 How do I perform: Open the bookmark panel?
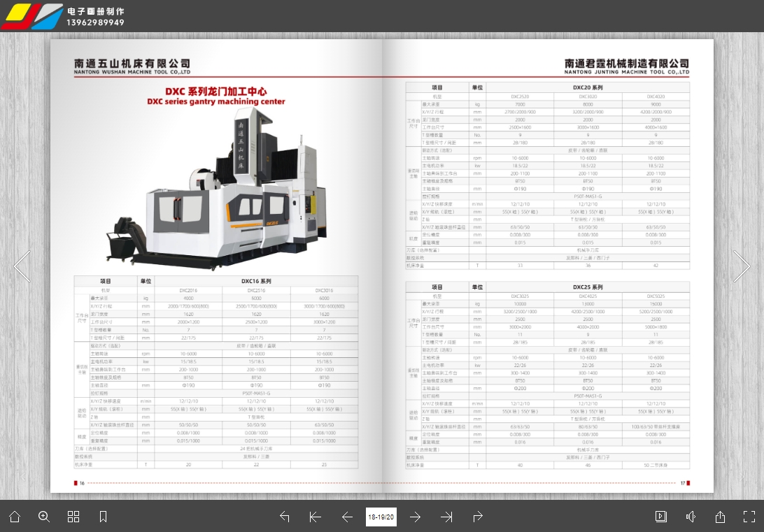tap(103, 517)
